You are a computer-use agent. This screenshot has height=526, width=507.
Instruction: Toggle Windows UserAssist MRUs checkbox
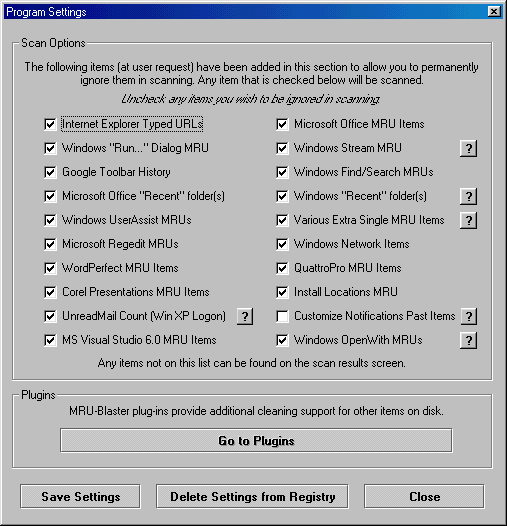click(x=50, y=220)
